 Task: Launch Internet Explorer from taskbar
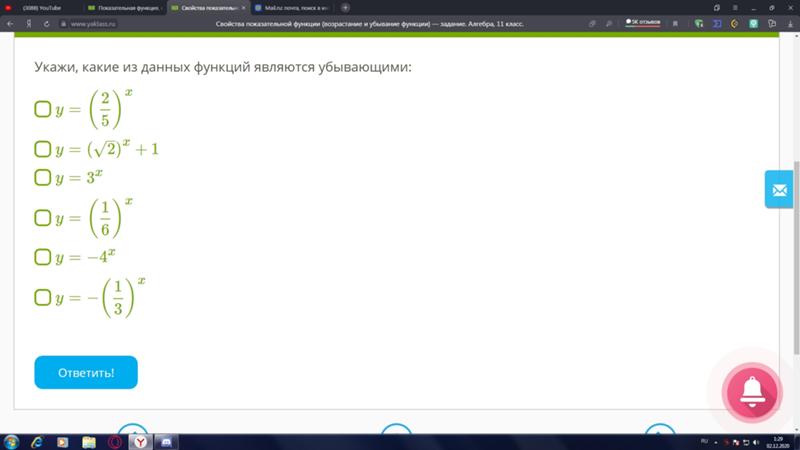pyautogui.click(x=37, y=442)
